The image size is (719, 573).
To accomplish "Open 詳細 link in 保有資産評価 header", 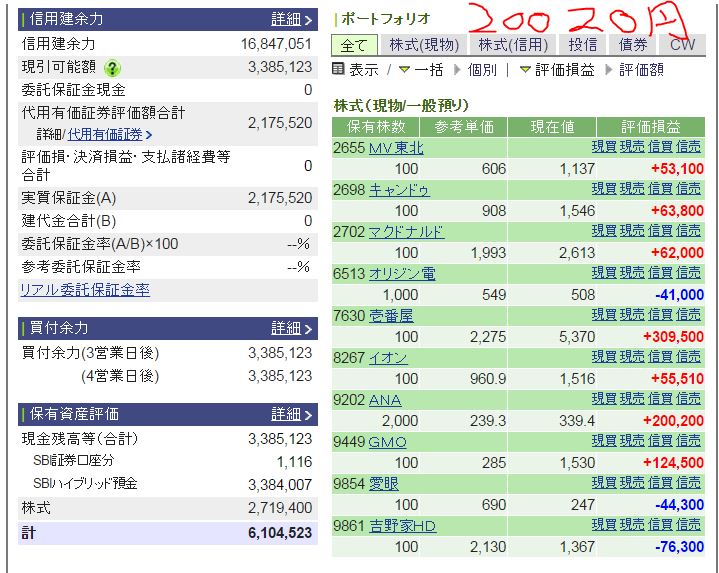I will (291, 414).
